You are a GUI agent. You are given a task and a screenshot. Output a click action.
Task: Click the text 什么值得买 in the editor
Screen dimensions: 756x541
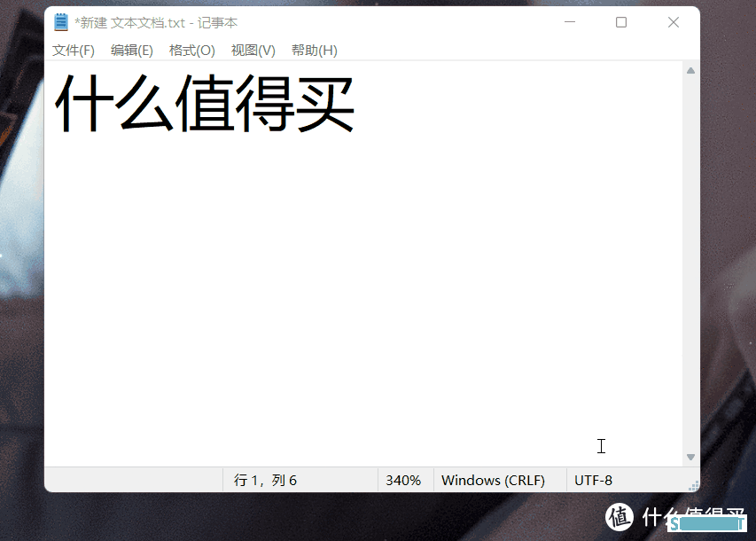tap(205, 103)
